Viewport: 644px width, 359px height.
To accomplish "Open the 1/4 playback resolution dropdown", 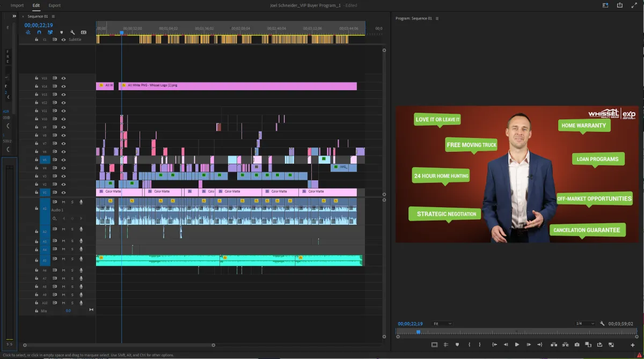I will pyautogui.click(x=584, y=324).
